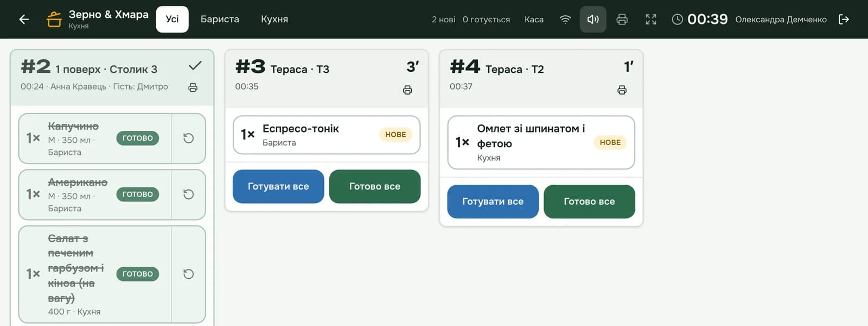Undo ready status for the pumpkin salad

pos(188,274)
